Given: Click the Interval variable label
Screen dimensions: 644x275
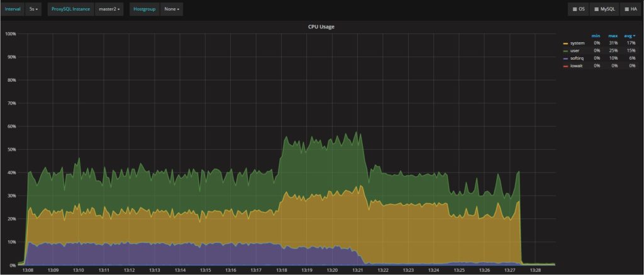Looking at the screenshot, I should click(13, 9).
